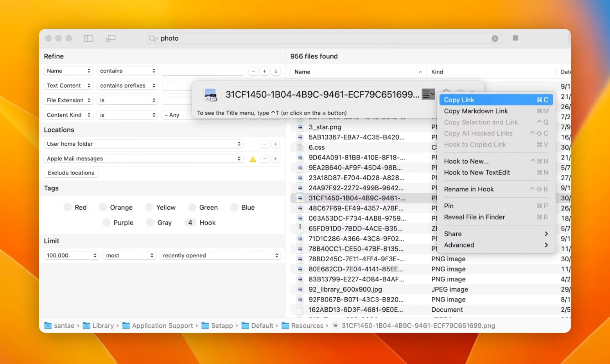This screenshot has width=610, height=364.
Task: Add a criterion after the Name row
Action: point(265,71)
